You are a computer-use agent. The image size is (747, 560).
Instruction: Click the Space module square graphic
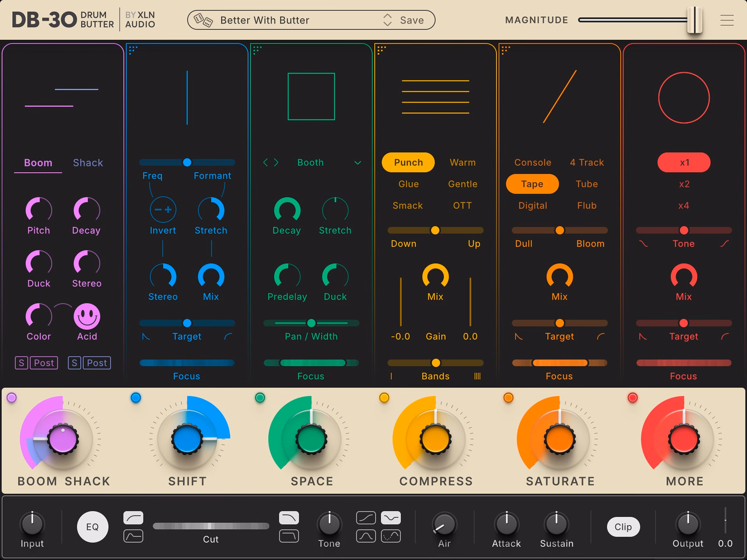(311, 96)
